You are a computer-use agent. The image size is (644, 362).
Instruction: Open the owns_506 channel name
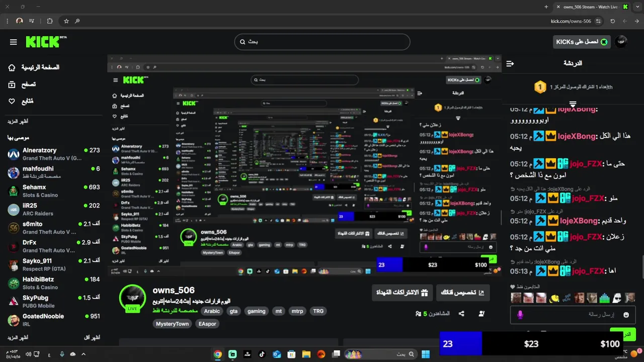pos(174,290)
